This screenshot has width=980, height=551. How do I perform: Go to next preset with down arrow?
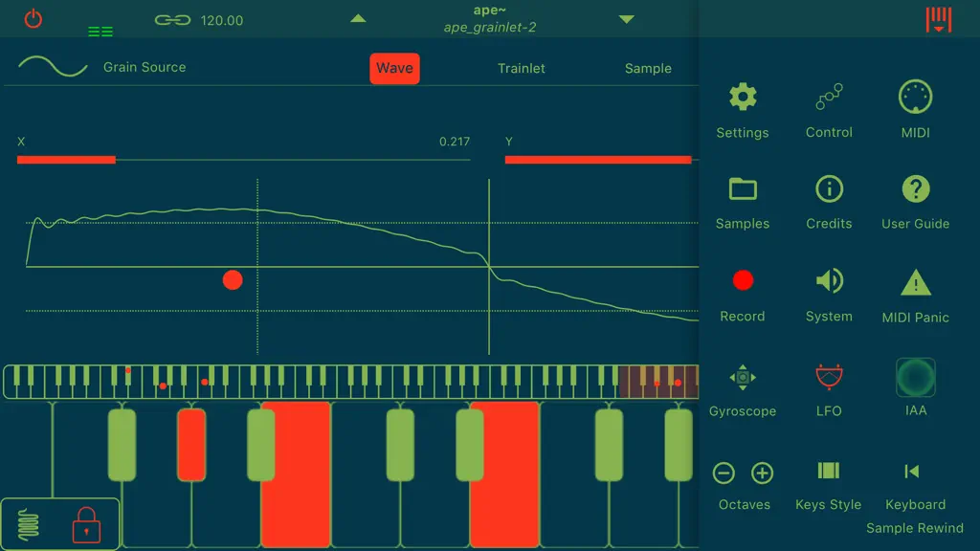626,19
